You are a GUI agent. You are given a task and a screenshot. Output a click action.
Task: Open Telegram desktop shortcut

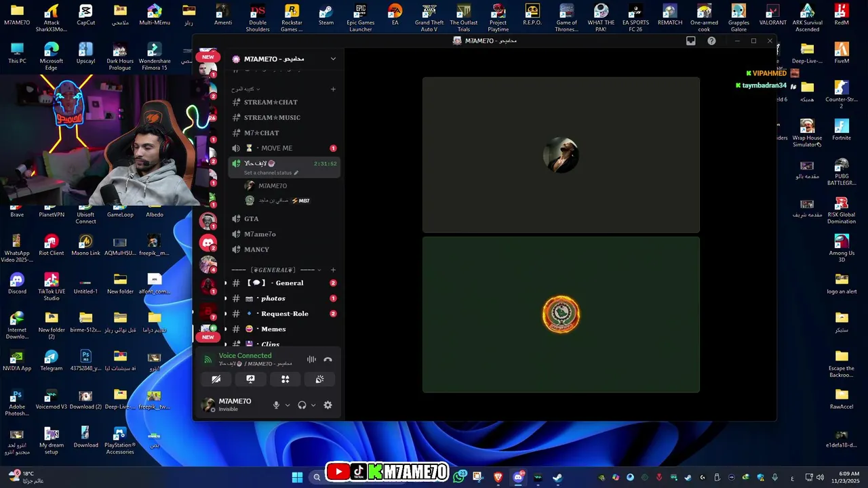[51, 360]
